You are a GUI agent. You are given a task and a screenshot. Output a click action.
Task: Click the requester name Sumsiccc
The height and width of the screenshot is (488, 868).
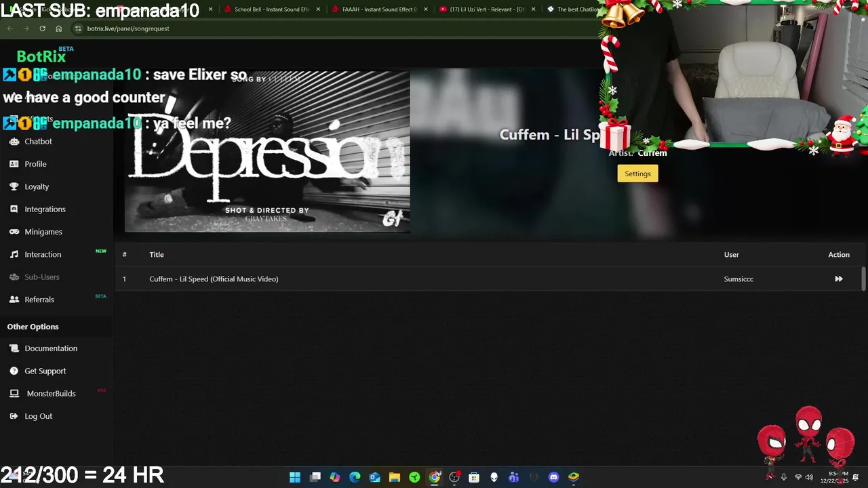pos(738,279)
